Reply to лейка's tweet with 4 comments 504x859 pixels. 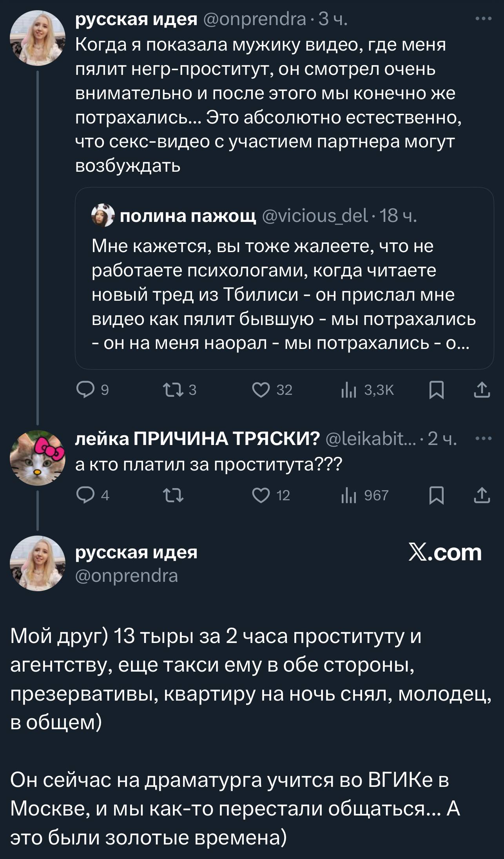coord(83,496)
